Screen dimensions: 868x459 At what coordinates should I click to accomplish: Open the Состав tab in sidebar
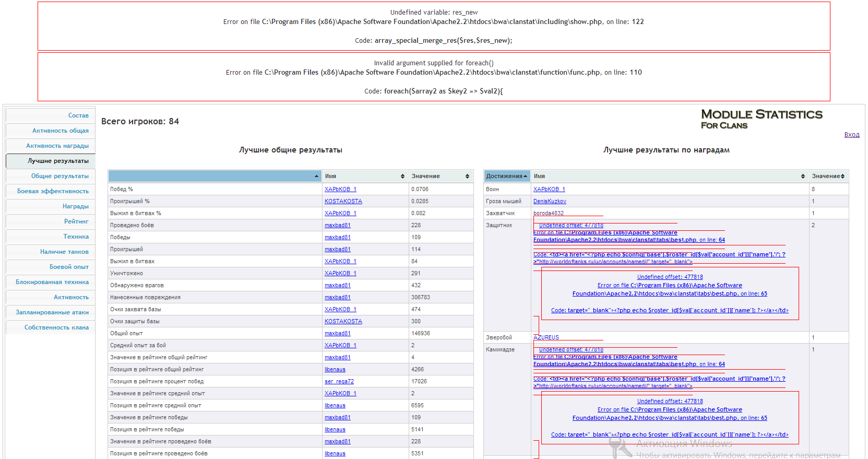78,115
